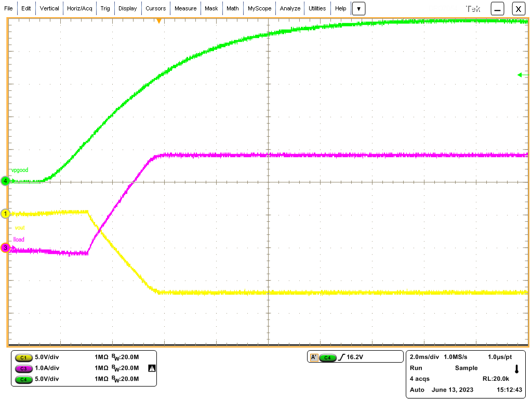Open the Trig menu
The height and width of the screenshot is (399, 532).
pos(105,8)
